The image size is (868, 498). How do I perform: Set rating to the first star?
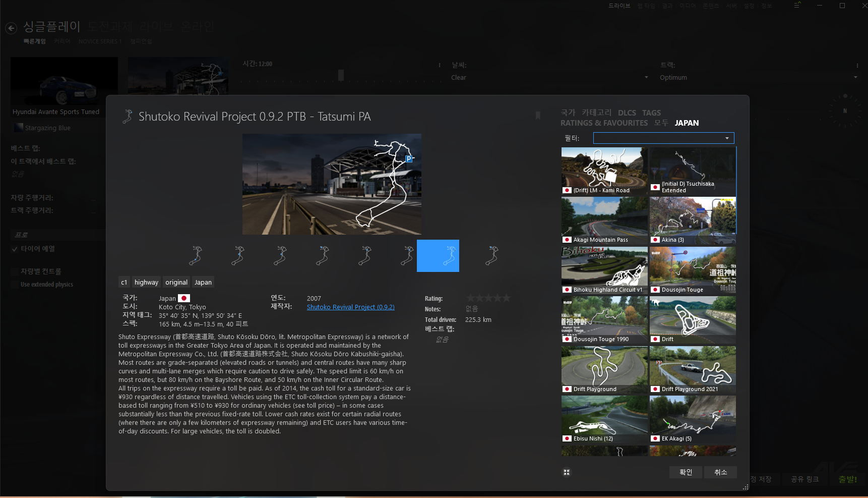point(471,298)
